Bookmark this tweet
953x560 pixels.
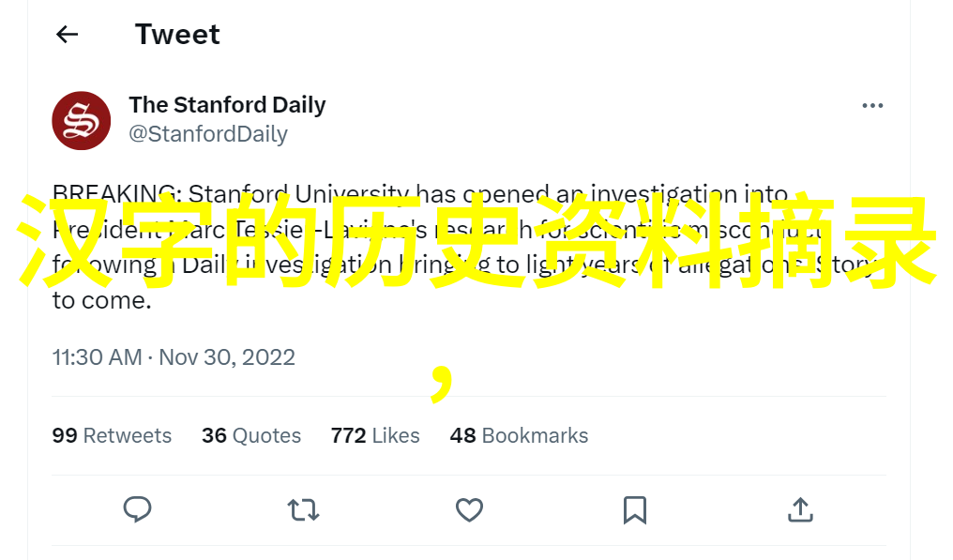pyautogui.click(x=635, y=509)
